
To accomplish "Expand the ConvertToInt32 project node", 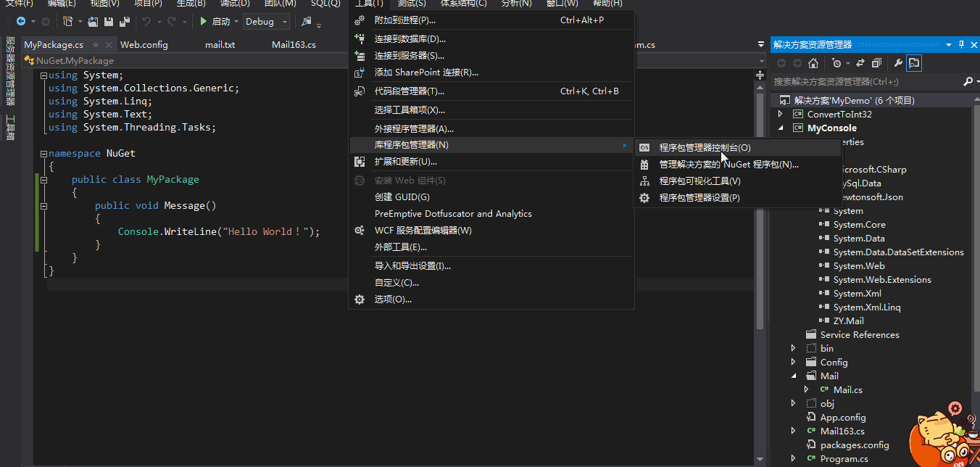I will (x=781, y=115).
